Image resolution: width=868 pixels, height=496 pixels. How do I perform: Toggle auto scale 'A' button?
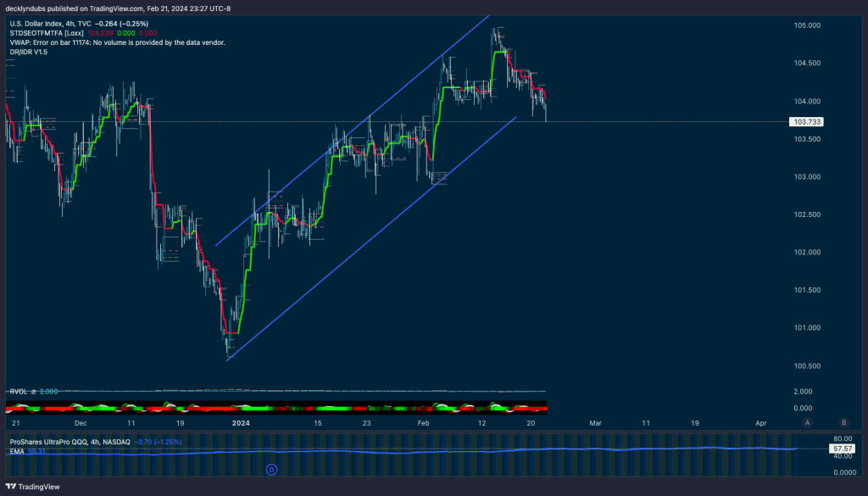pos(808,422)
